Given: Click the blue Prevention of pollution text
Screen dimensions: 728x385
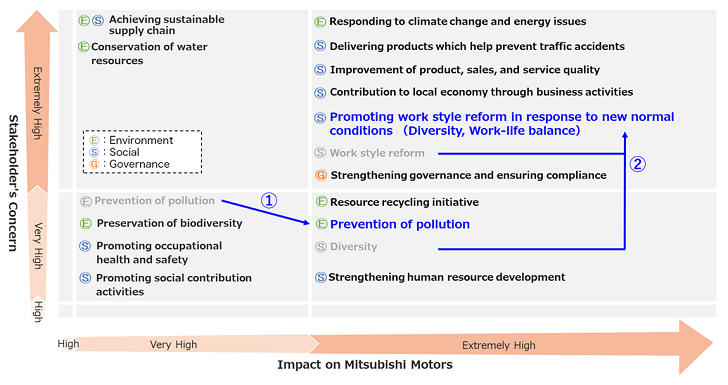Looking at the screenshot, I should [x=400, y=224].
